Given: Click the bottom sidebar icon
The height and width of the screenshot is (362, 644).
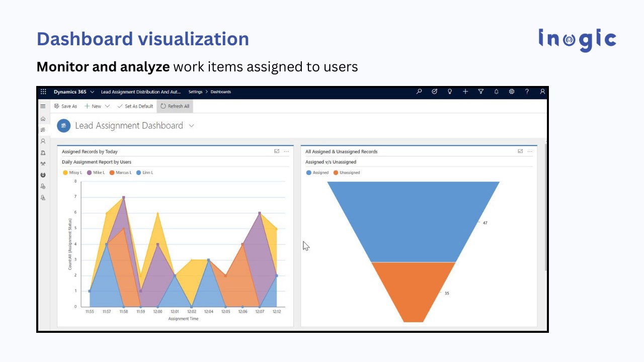Looking at the screenshot, I should (x=43, y=198).
